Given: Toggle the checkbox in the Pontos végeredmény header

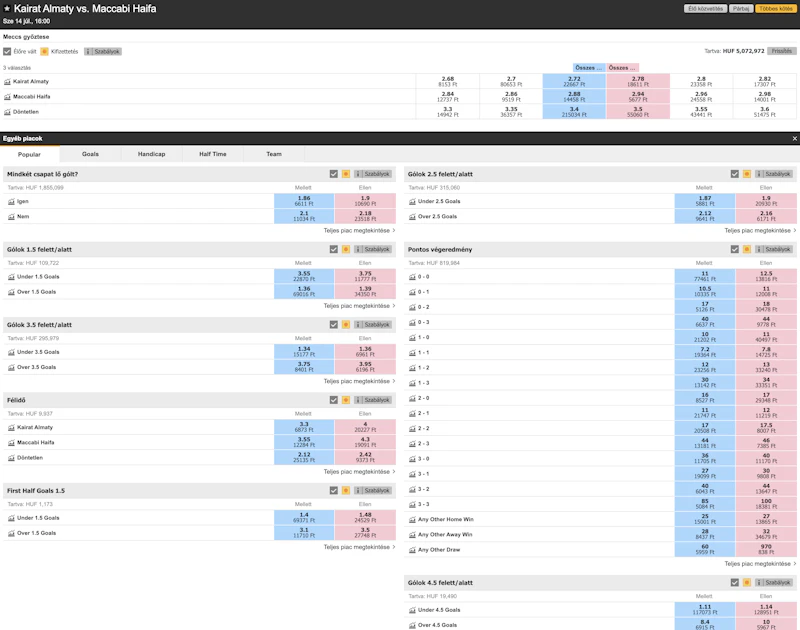Looking at the screenshot, I should point(734,249).
